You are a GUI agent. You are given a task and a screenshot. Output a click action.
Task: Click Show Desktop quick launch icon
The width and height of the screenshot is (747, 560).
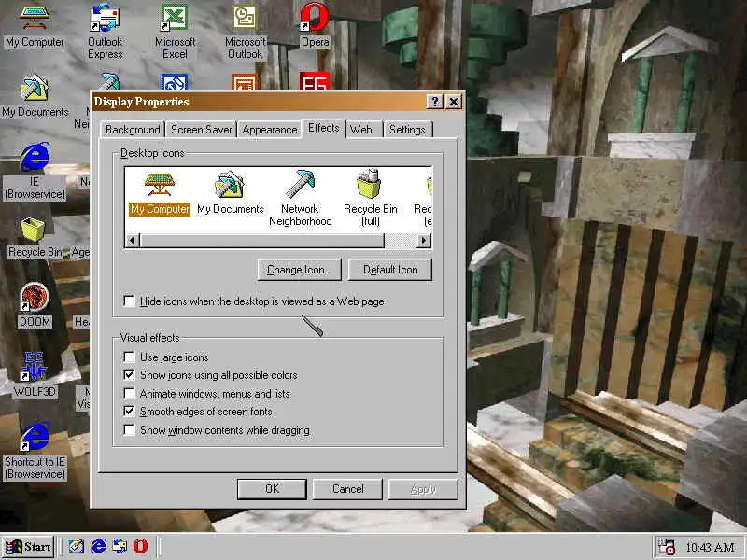tap(77, 546)
